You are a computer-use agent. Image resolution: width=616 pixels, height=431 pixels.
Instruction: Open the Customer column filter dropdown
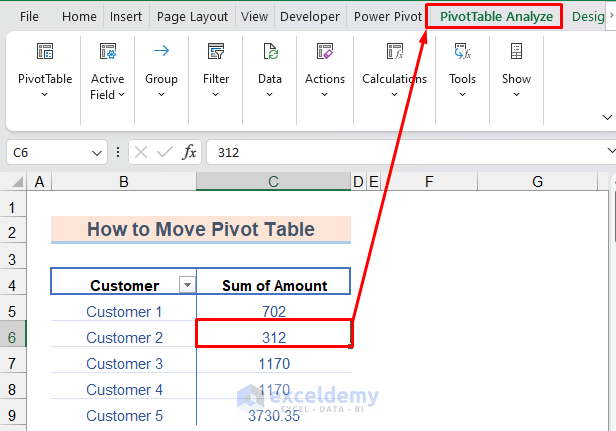click(186, 285)
